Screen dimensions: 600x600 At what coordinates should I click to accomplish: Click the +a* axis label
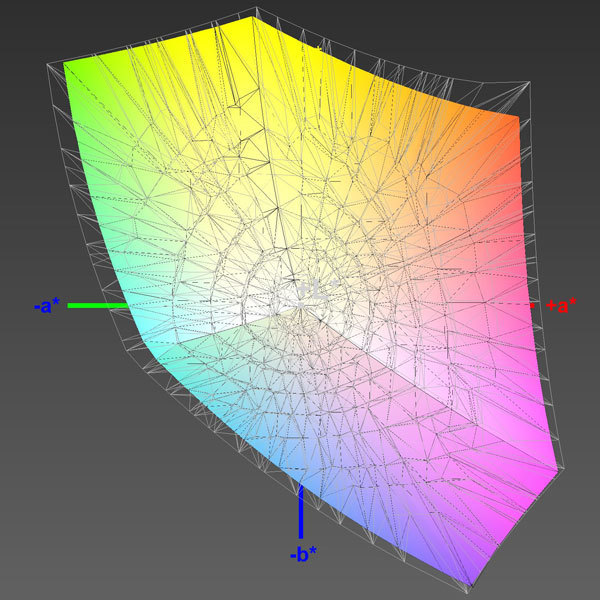click(x=561, y=306)
